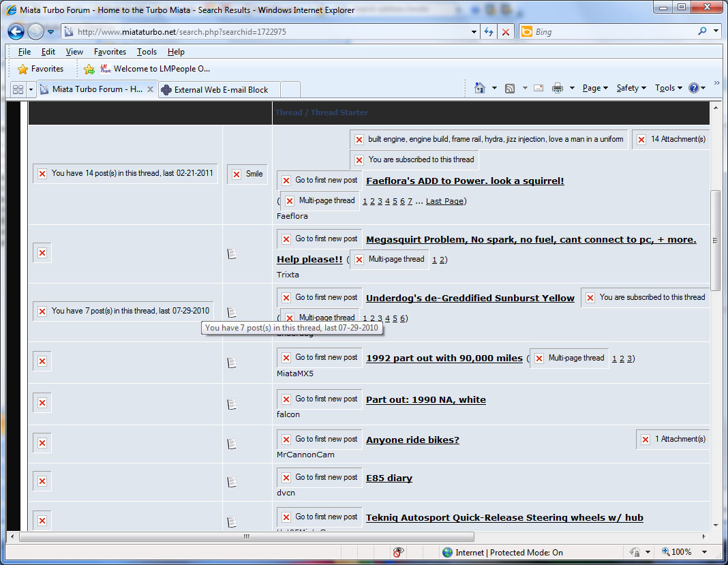Click thread starter name MiataMX5
The image size is (728, 565).
[295, 373]
